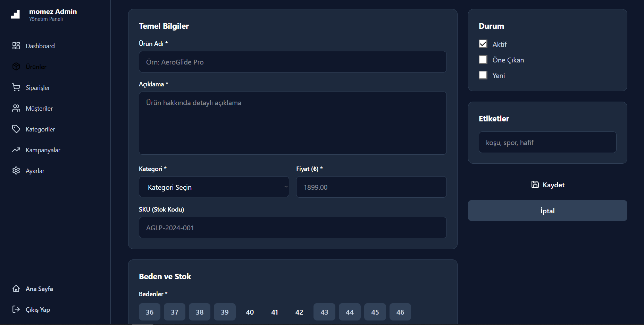Tick the Yeni checkbox
Viewport: 644px width, 325px height.
click(483, 75)
